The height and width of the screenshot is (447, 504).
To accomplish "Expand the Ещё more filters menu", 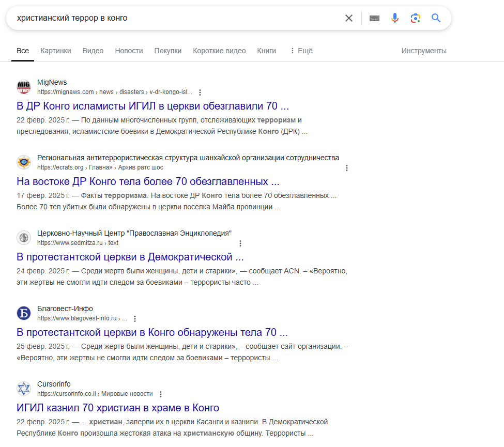I will [301, 51].
